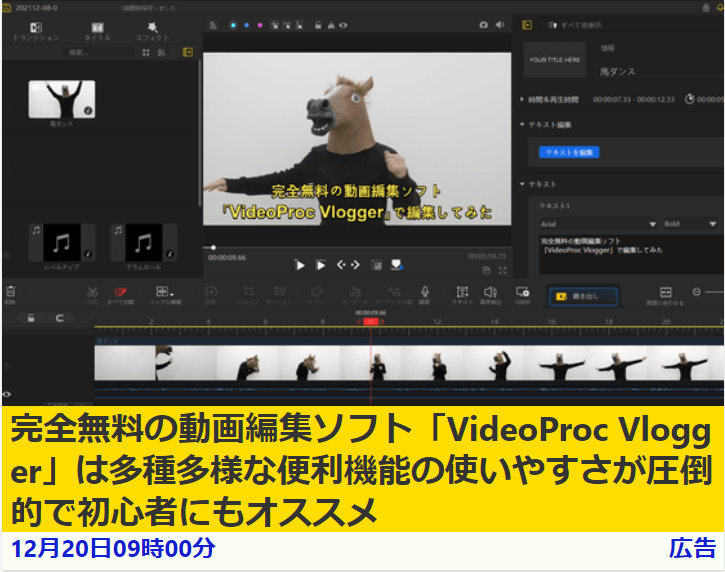Step to next frame arrow

click(x=355, y=264)
